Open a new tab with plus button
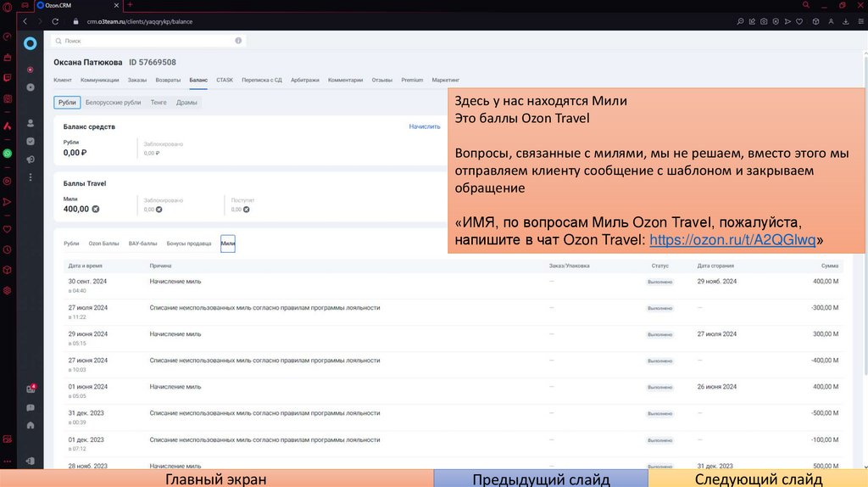 [130, 4]
